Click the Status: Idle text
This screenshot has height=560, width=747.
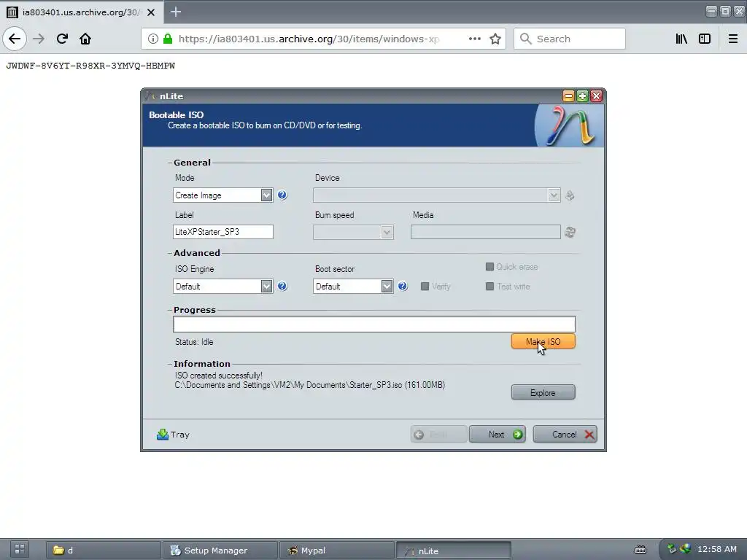click(194, 342)
